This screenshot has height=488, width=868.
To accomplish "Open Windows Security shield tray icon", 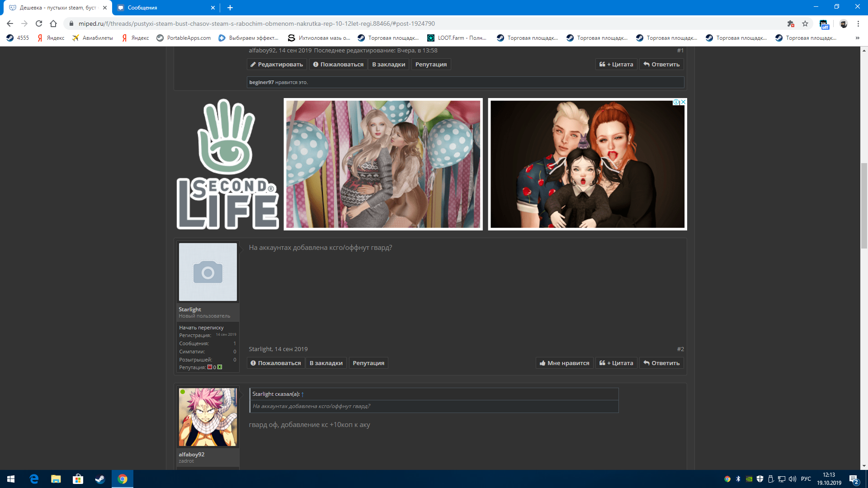I will 760,479.
